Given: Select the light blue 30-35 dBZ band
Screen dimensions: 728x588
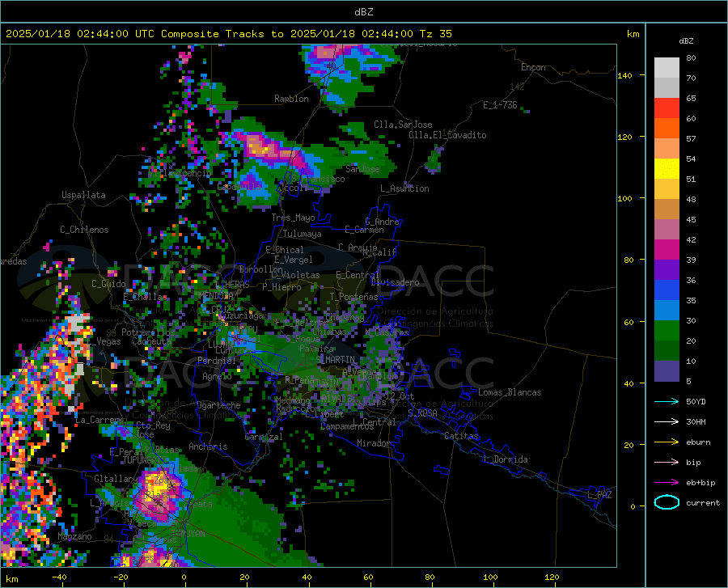Looking at the screenshot, I should click(667, 311).
